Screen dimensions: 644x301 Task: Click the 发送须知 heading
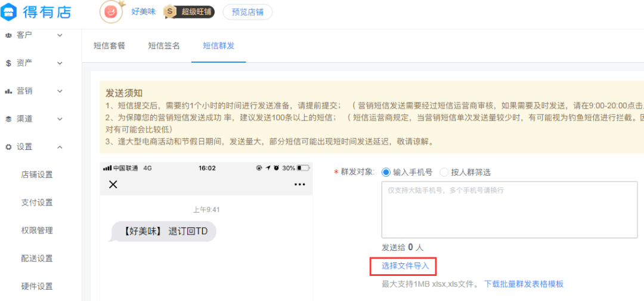pos(124,93)
